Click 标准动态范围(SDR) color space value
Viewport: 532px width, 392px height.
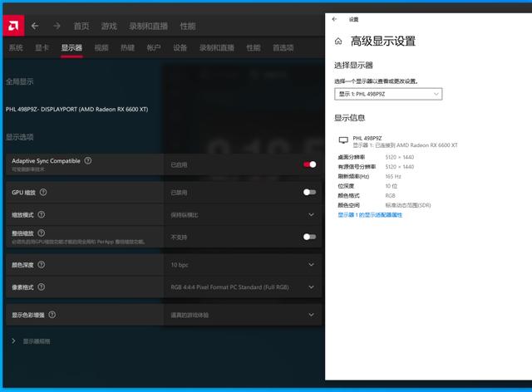tap(408, 205)
